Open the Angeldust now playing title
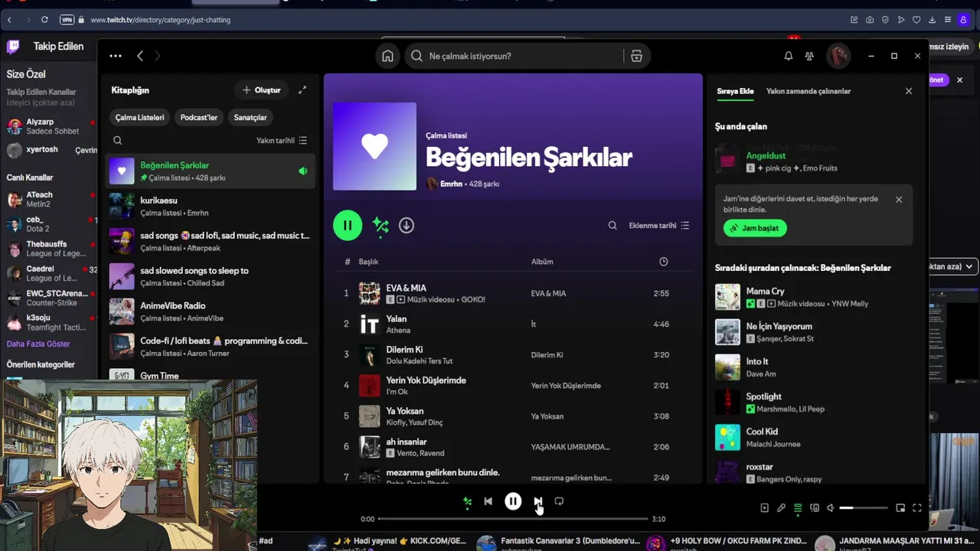Screen dimensions: 980x551 766,155
